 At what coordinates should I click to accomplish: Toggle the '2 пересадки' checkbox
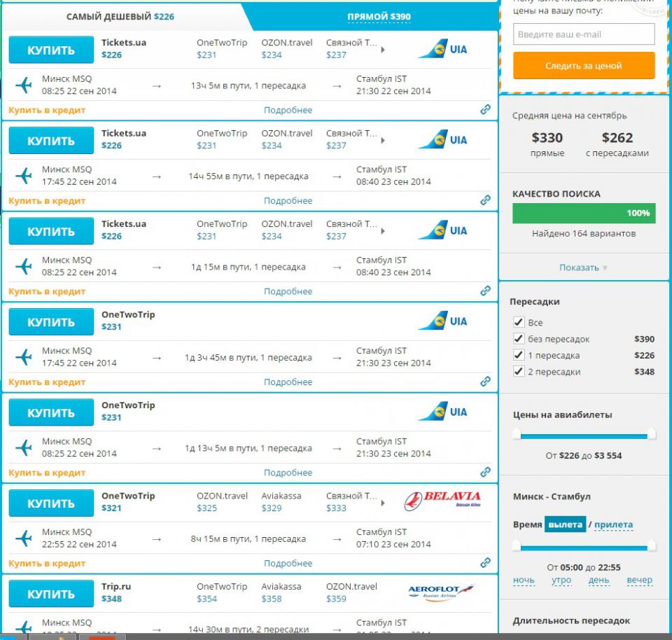(x=519, y=372)
